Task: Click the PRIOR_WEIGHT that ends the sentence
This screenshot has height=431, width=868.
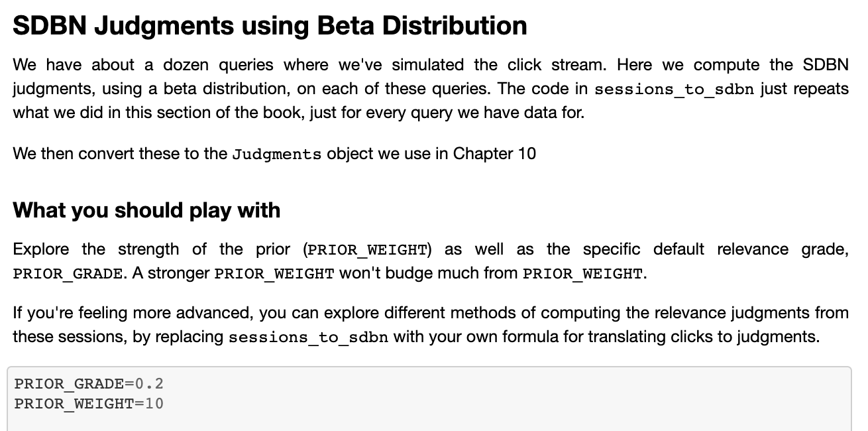Action: pos(582,274)
